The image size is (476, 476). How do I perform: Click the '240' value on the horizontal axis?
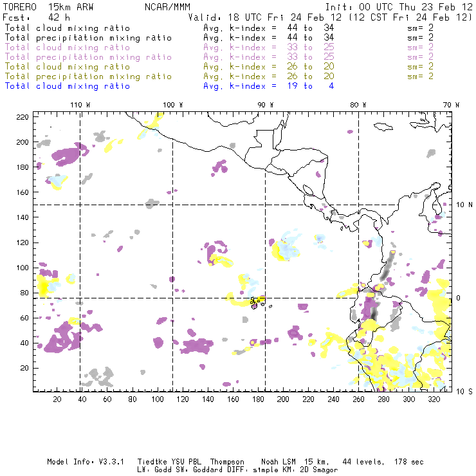(x=333, y=399)
